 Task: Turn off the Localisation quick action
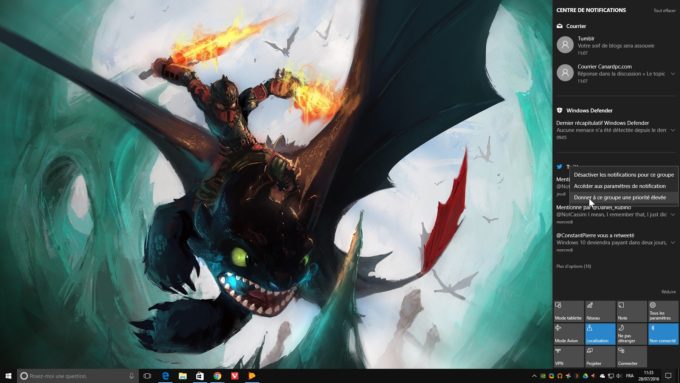tap(600, 334)
